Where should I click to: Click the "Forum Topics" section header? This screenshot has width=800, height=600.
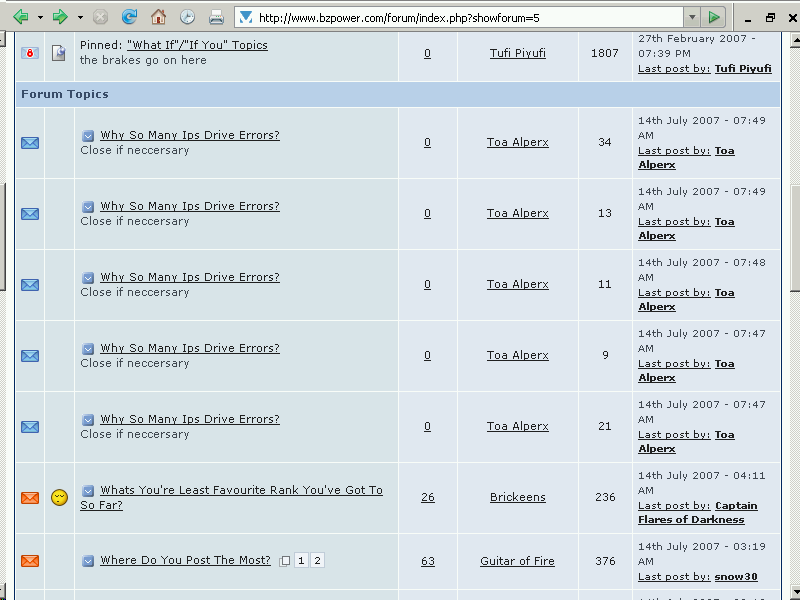65,94
